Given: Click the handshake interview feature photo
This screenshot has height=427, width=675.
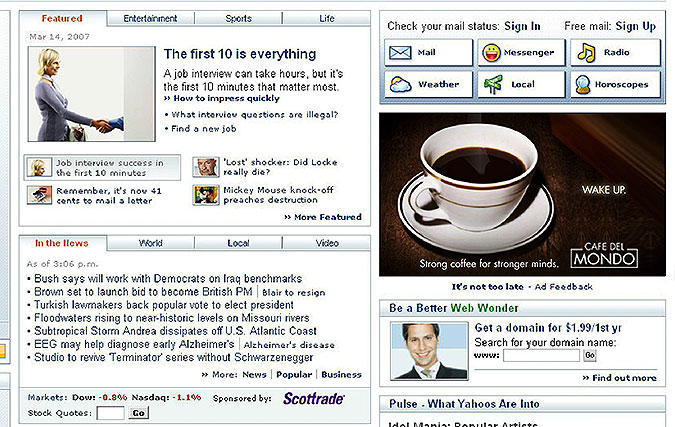Looking at the screenshot, I should coord(91,94).
